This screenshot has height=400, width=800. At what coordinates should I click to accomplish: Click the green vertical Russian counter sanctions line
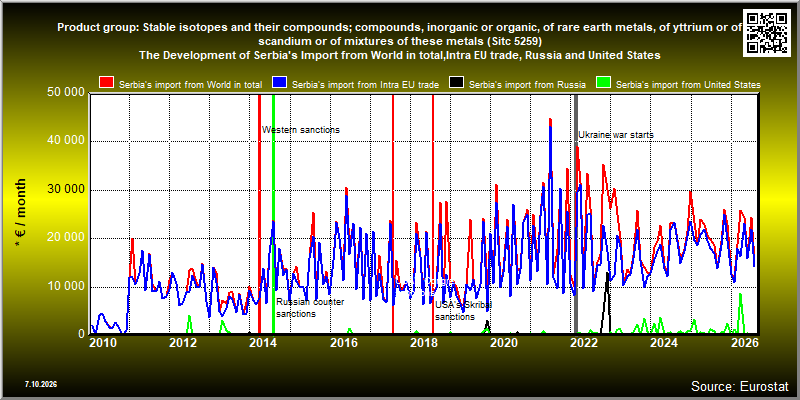(x=273, y=214)
